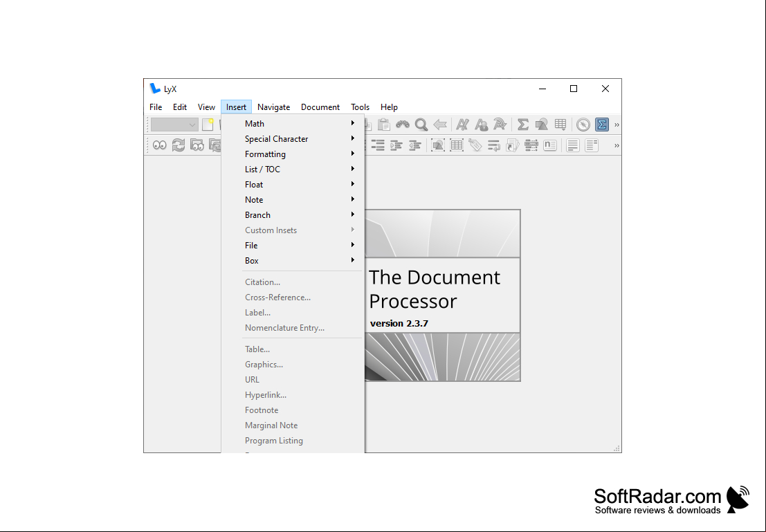Choose Table... menu entry
Image resolution: width=766 pixels, height=532 pixels.
[293, 349]
